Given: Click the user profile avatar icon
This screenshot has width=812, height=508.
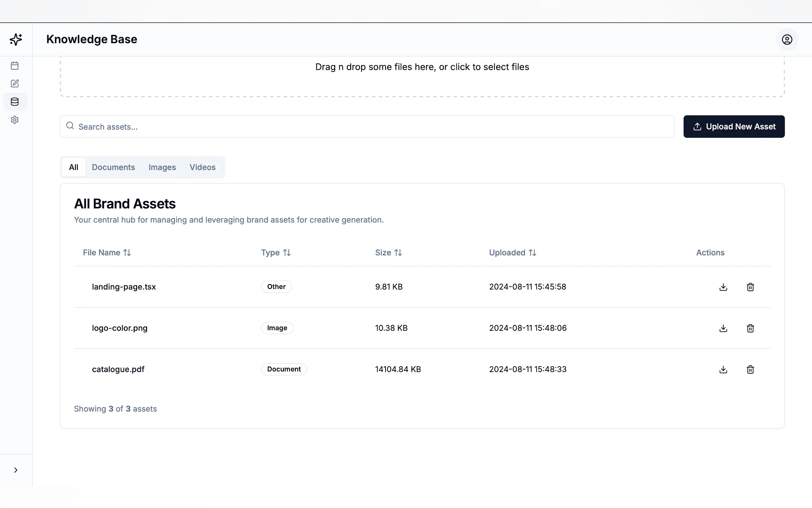Looking at the screenshot, I should click(x=787, y=40).
